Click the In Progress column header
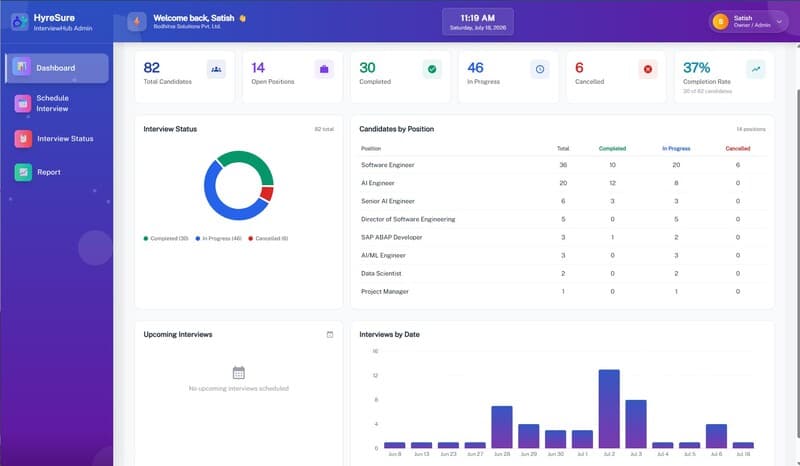The image size is (800, 466). coord(676,149)
